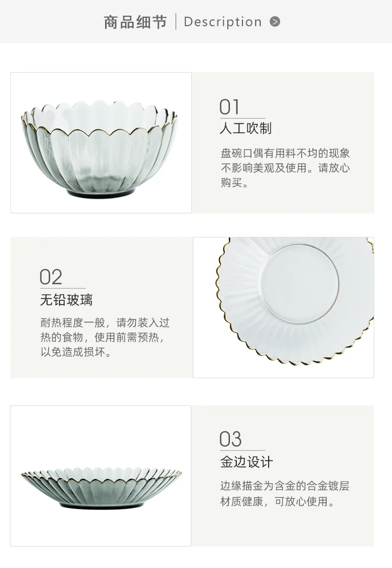Screen dimensions: 392x568
Task: Click the Description header label
Action: click(x=223, y=22)
